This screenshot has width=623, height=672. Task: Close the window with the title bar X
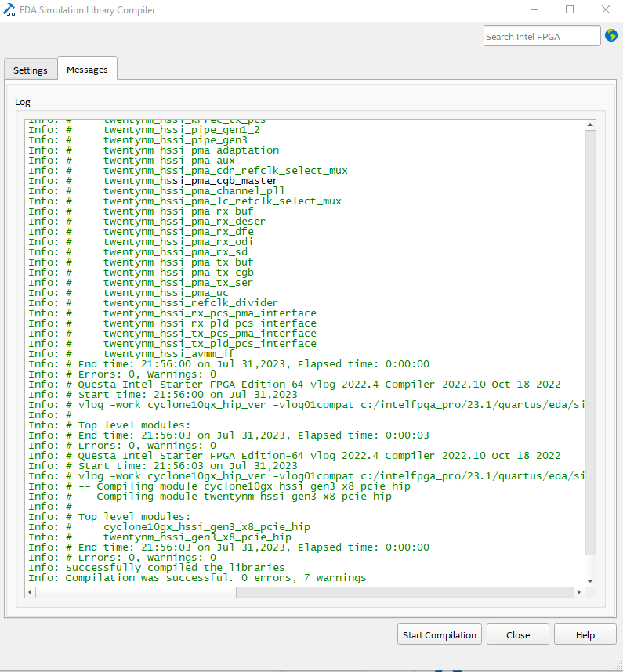[605, 10]
